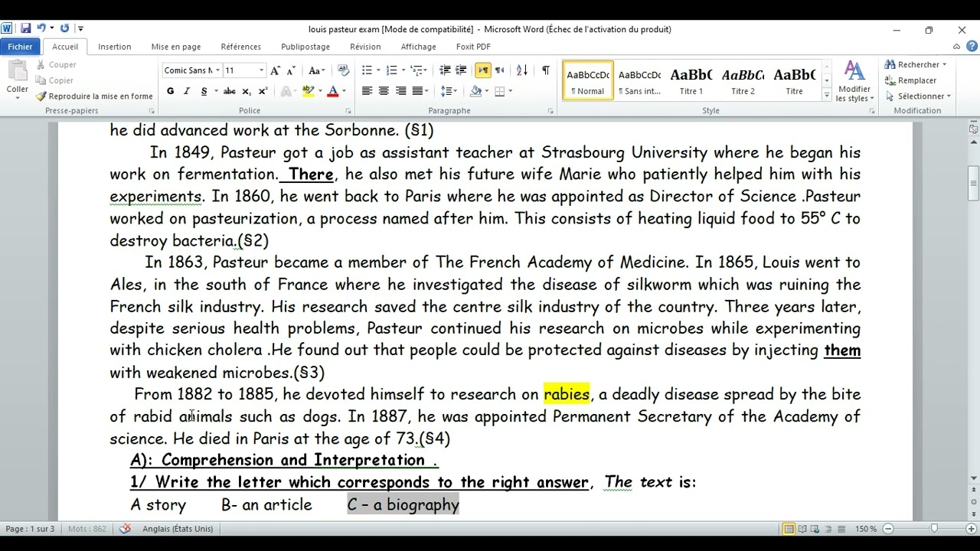Toggle strikethrough abc formatting
Screen dimensions: 980x551
pos(229,91)
